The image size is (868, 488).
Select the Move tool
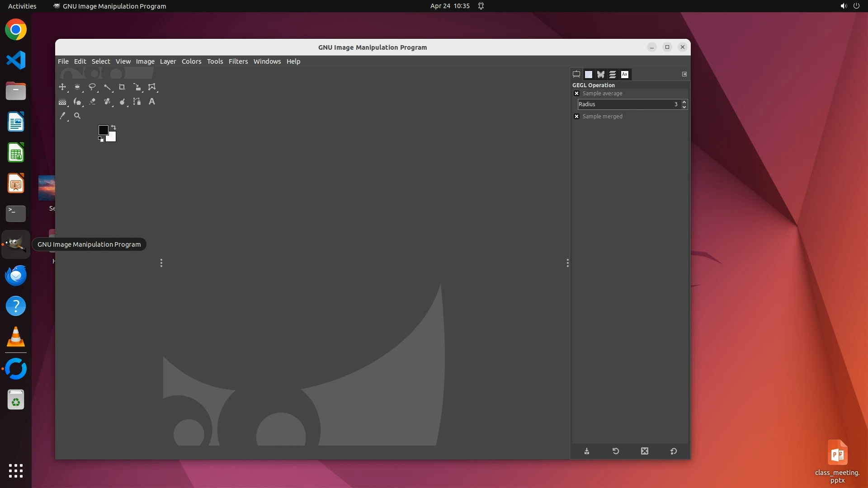point(62,87)
